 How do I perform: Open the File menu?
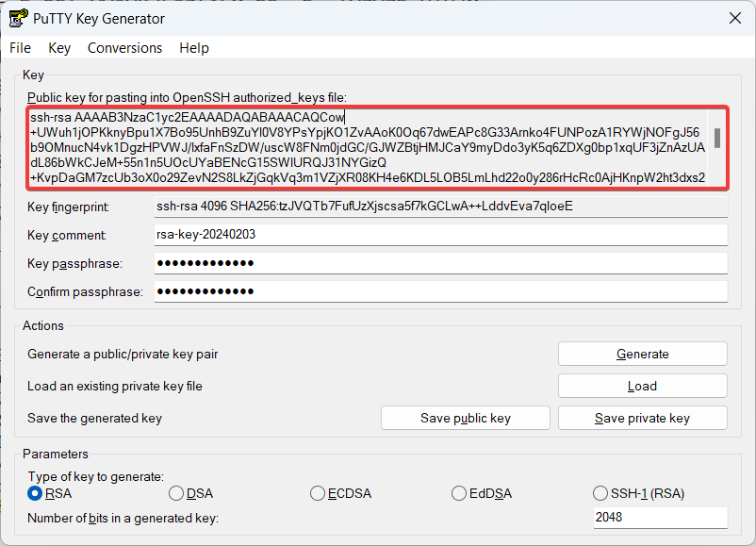20,48
